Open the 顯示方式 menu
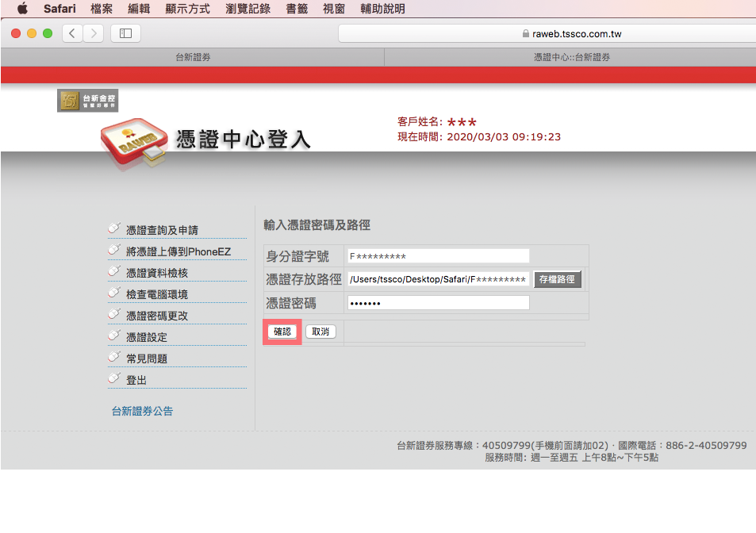The image size is (756, 533). coord(187,9)
